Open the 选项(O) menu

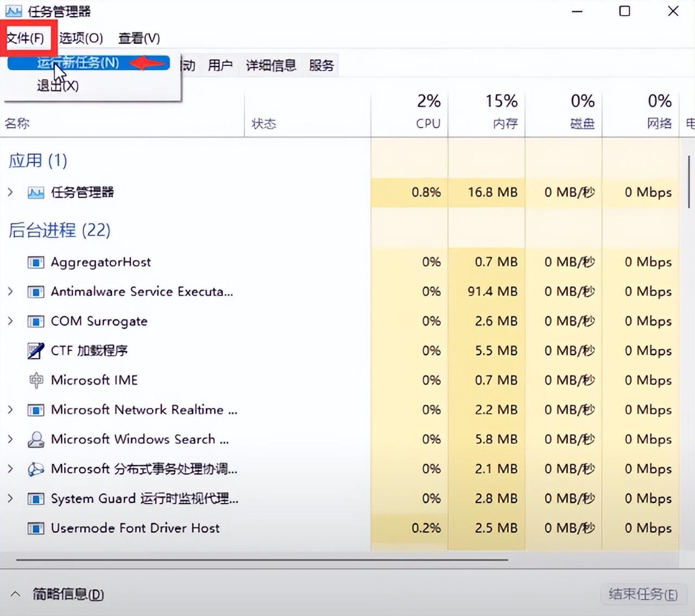point(81,38)
